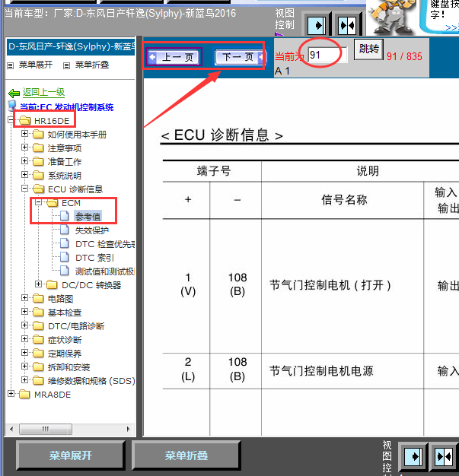This screenshot has height=476, width=459.
Task: Collapse the HR16DE tree node
Action: [x=11, y=120]
